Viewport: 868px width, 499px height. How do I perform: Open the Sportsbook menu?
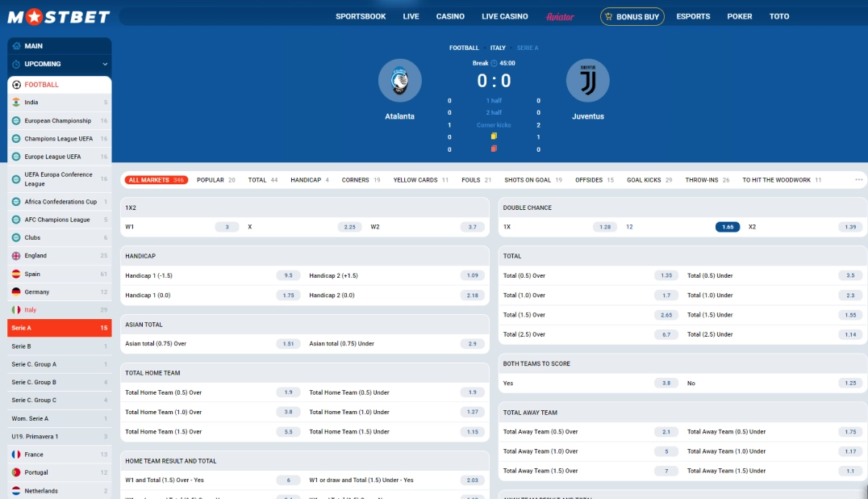361,17
